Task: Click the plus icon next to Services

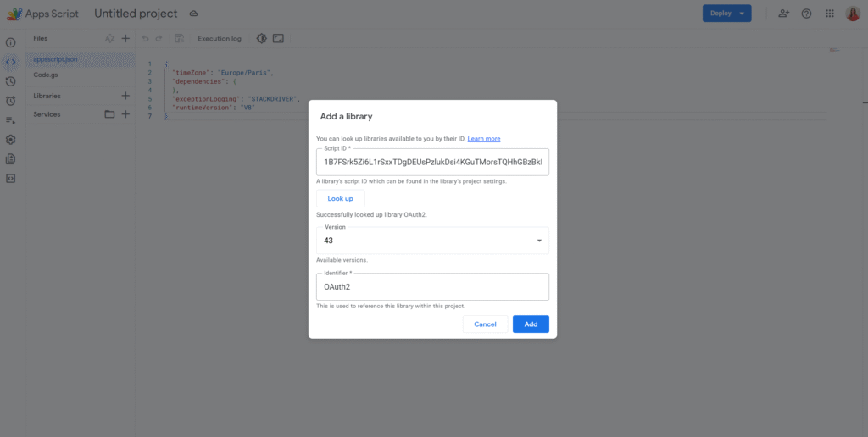Action: [x=125, y=114]
